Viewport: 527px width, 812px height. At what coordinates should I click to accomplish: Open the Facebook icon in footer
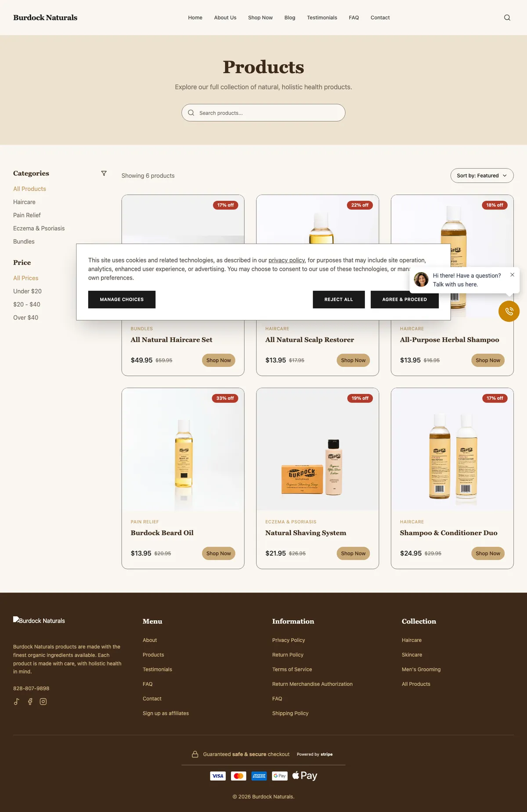tap(30, 701)
